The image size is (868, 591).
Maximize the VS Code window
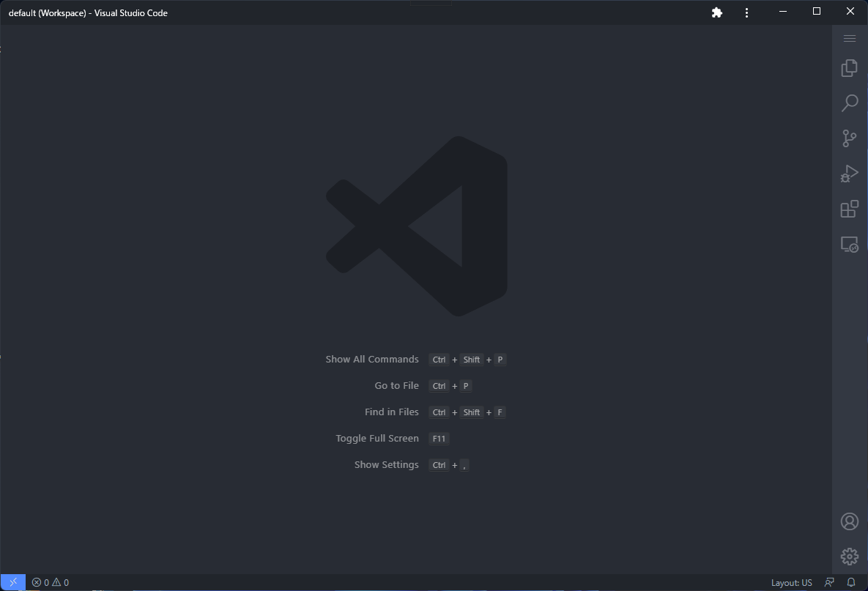(x=816, y=12)
